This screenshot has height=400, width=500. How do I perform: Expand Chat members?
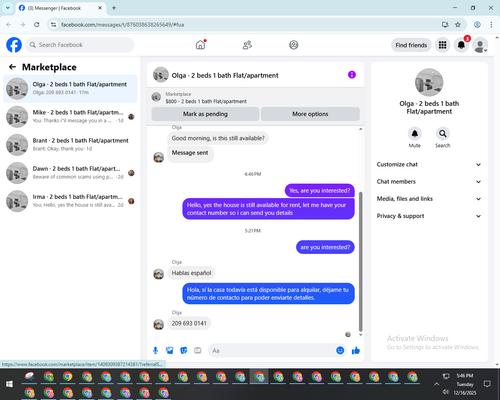tap(429, 182)
